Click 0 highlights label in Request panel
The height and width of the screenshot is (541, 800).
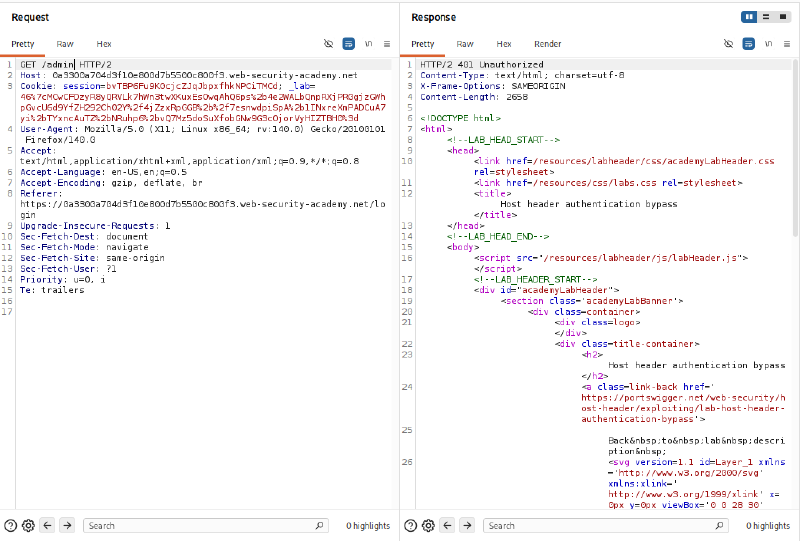[368, 526]
